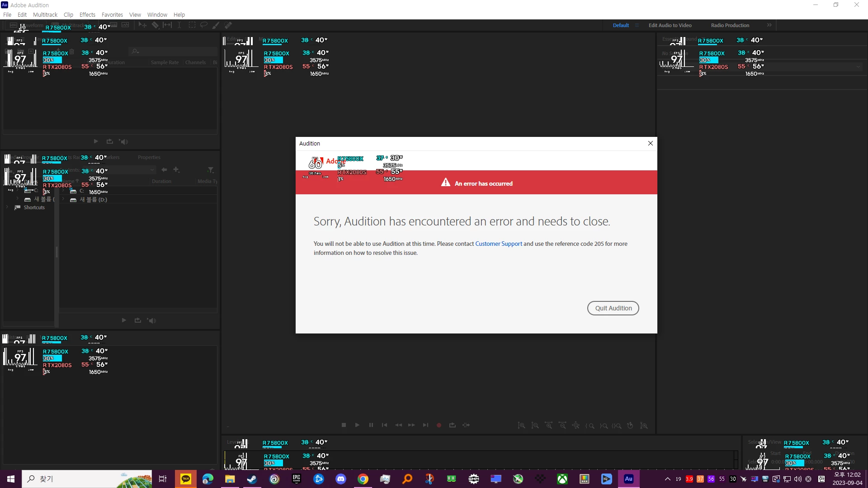
Task: Click the Duration column header
Action: pos(161,181)
